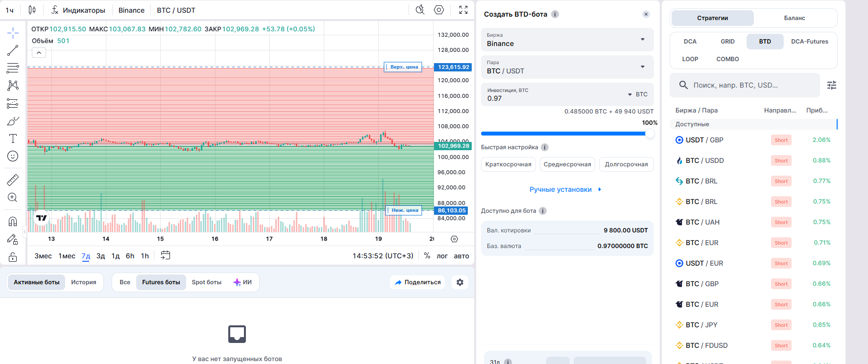The image size is (868, 364).
Task: Choose Краткосрочная quick setup
Action: (x=508, y=164)
